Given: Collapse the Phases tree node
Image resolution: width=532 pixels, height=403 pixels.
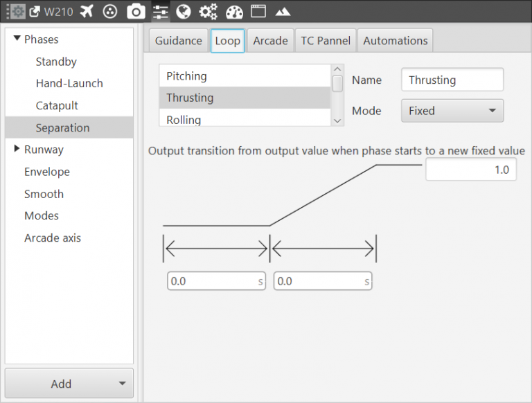Looking at the screenshot, I should click(x=17, y=38).
